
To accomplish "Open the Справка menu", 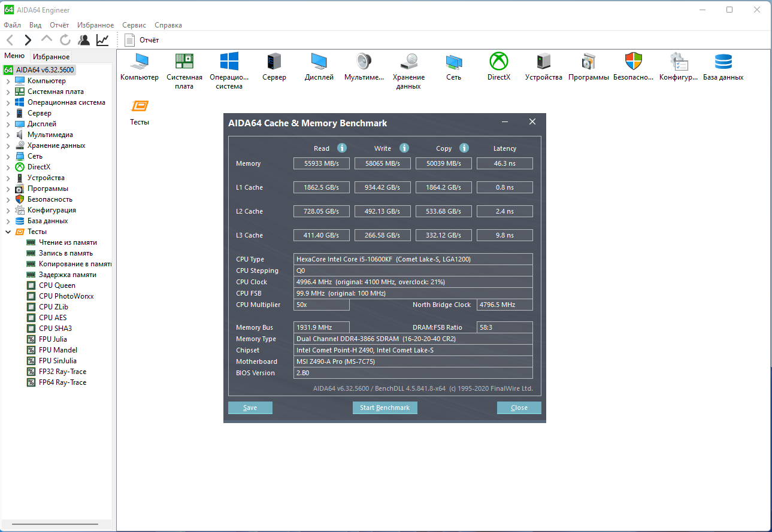I will coord(168,25).
